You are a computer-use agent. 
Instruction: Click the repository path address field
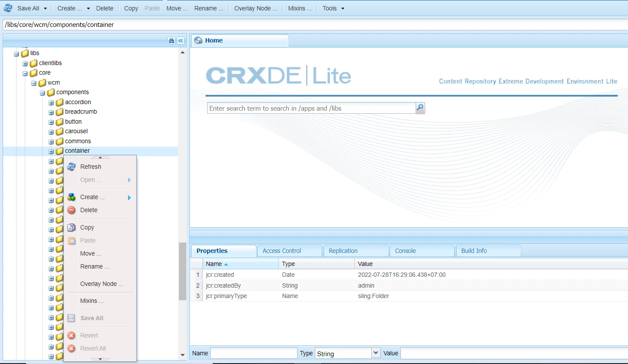coord(315,25)
